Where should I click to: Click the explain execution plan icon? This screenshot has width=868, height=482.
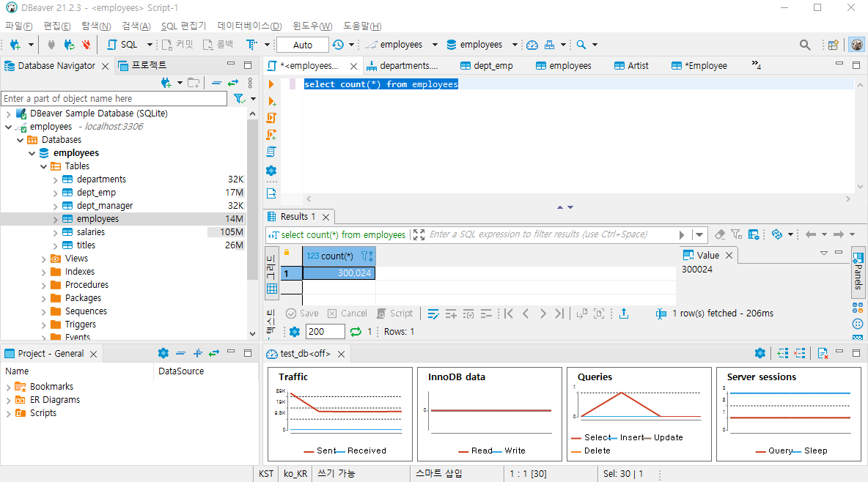click(x=271, y=152)
